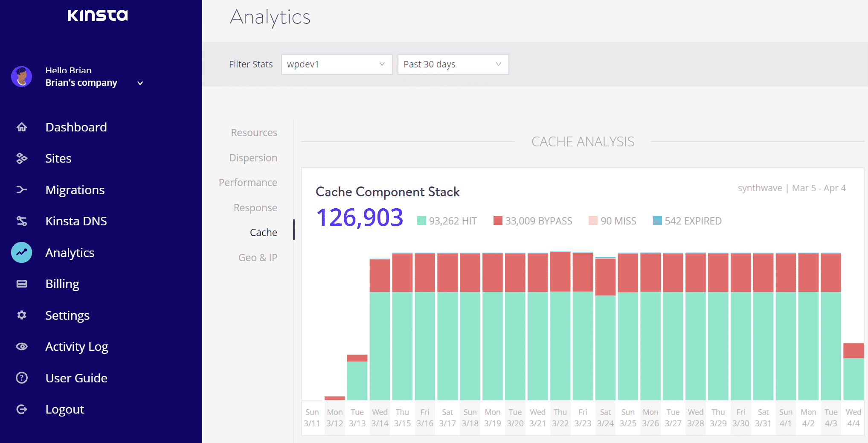The width and height of the screenshot is (868, 443).
Task: Expand the Brian's company account menu
Action: 140,83
